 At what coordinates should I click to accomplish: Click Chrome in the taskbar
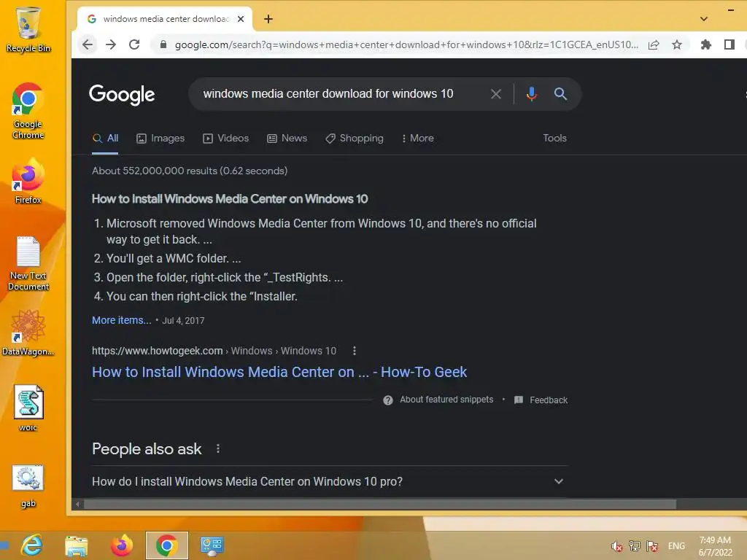pos(167,545)
